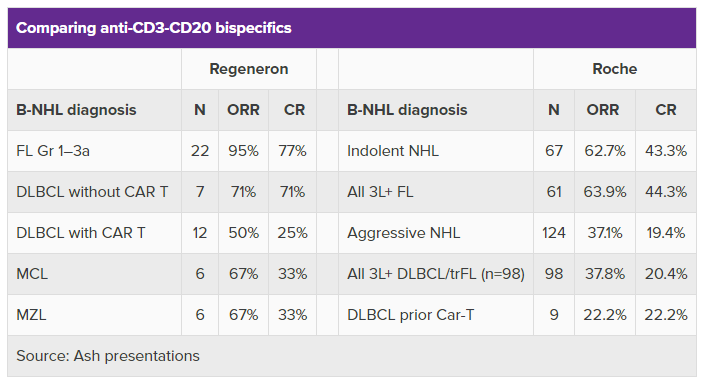Click the 'DLBCL with CAR T' cell

(81, 233)
